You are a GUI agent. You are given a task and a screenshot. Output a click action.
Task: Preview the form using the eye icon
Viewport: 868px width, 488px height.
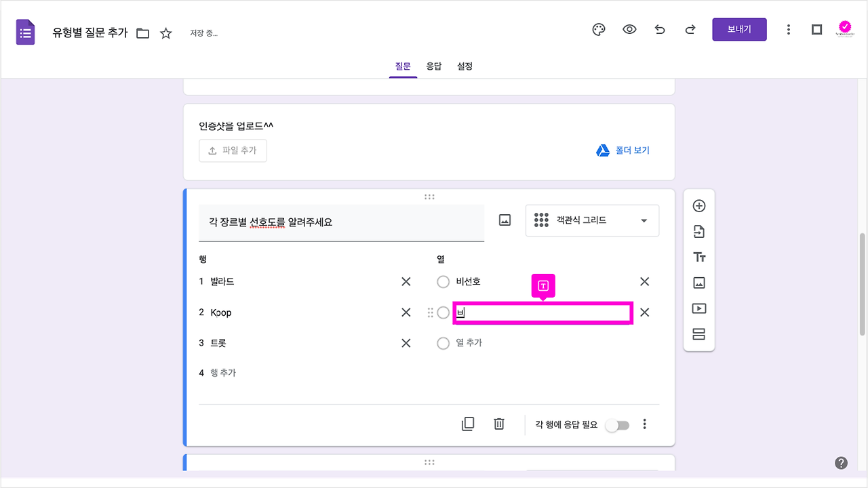pyautogui.click(x=629, y=29)
